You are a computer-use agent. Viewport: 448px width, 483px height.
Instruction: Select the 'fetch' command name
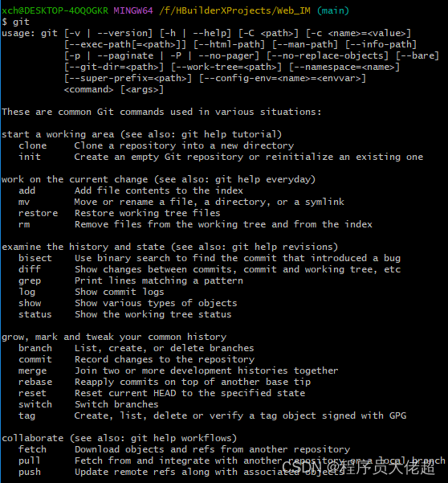[x=33, y=449]
